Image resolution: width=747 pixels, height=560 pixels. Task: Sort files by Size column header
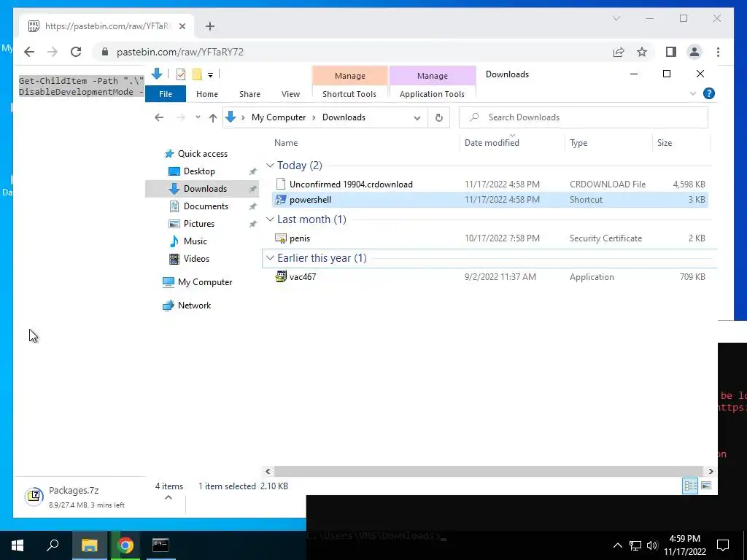point(664,143)
